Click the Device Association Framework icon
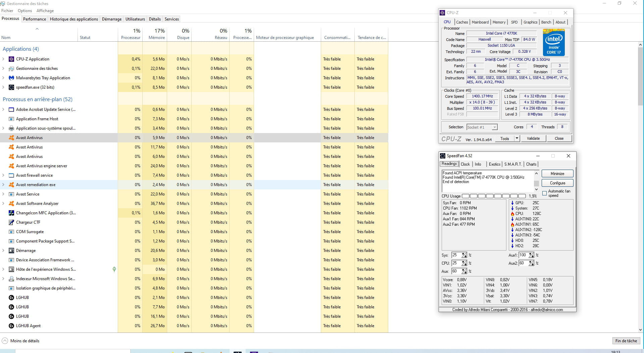 coord(11,260)
